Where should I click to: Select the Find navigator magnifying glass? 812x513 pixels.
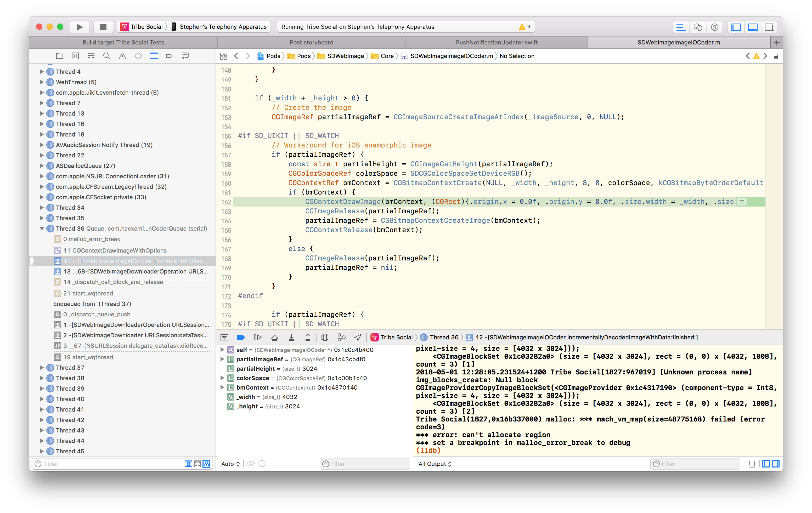pos(106,56)
